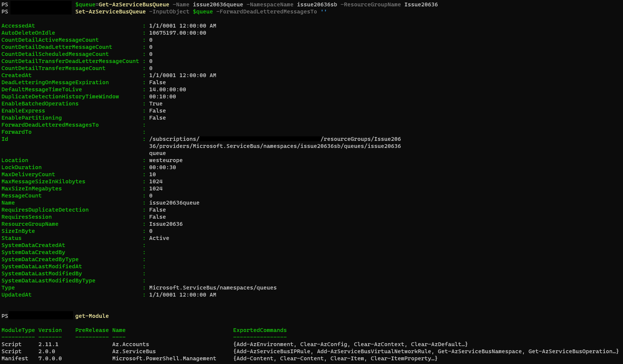623x364 pixels.
Task: Click the -NamespaceName parameter text
Action: 269,4
